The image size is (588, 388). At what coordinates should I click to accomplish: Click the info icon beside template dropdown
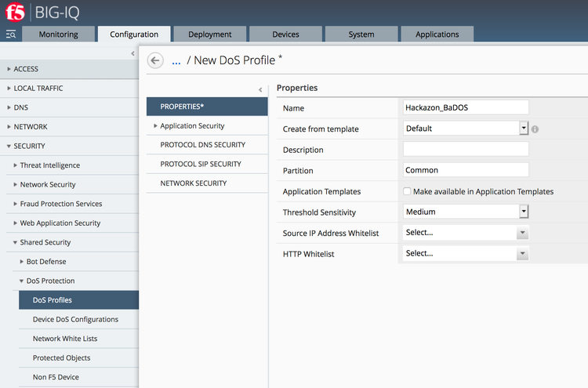pyautogui.click(x=535, y=129)
